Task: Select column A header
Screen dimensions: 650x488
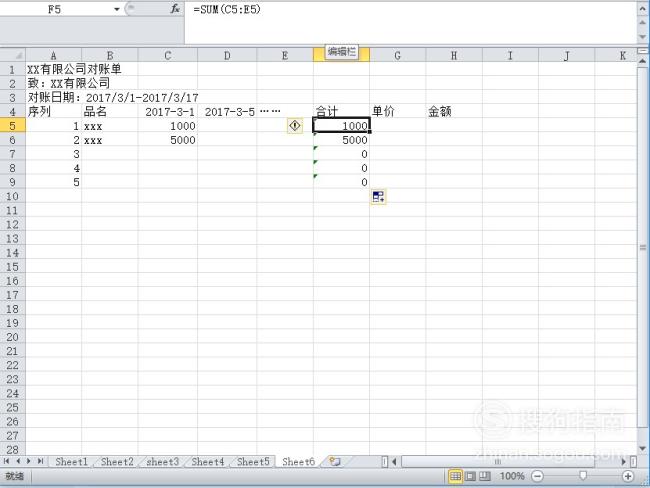Action: 53,55
